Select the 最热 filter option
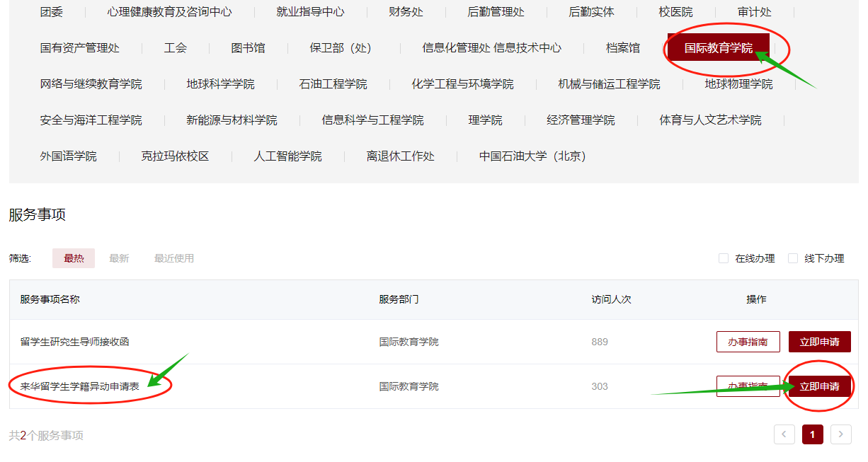Image resolution: width=868 pixels, height=462 pixels. (73, 258)
